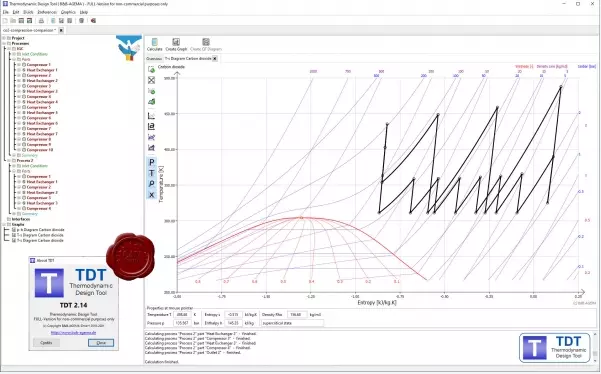Switch to the Overview tab
601x374 pixels.
pos(154,59)
